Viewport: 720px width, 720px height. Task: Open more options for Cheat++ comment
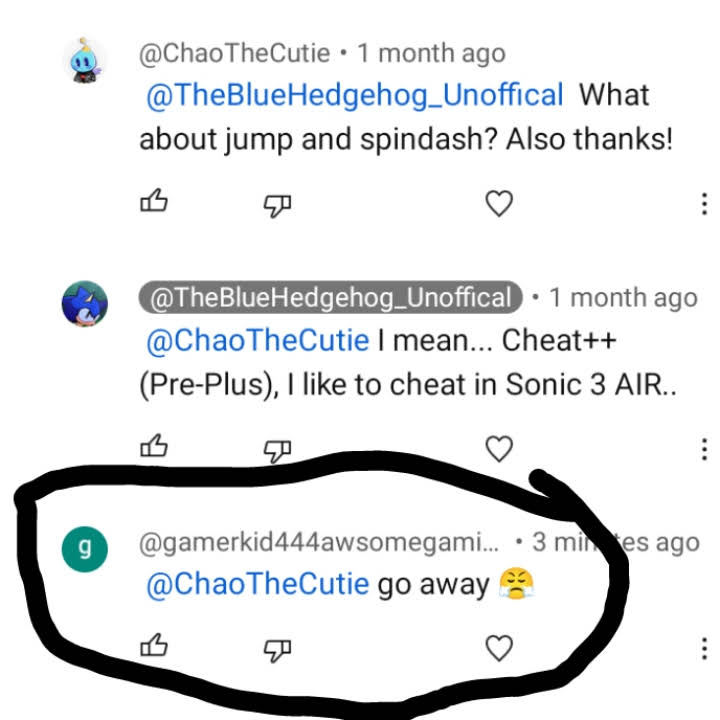coord(704,449)
